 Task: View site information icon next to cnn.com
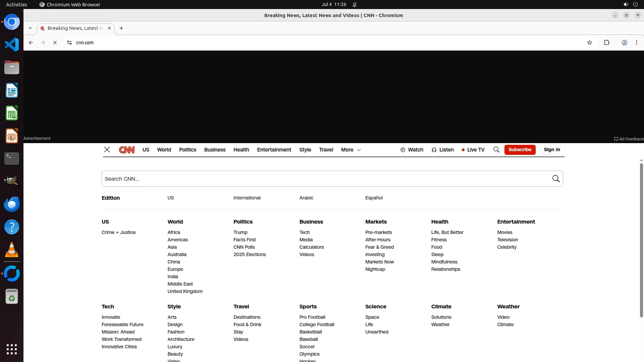point(69,43)
